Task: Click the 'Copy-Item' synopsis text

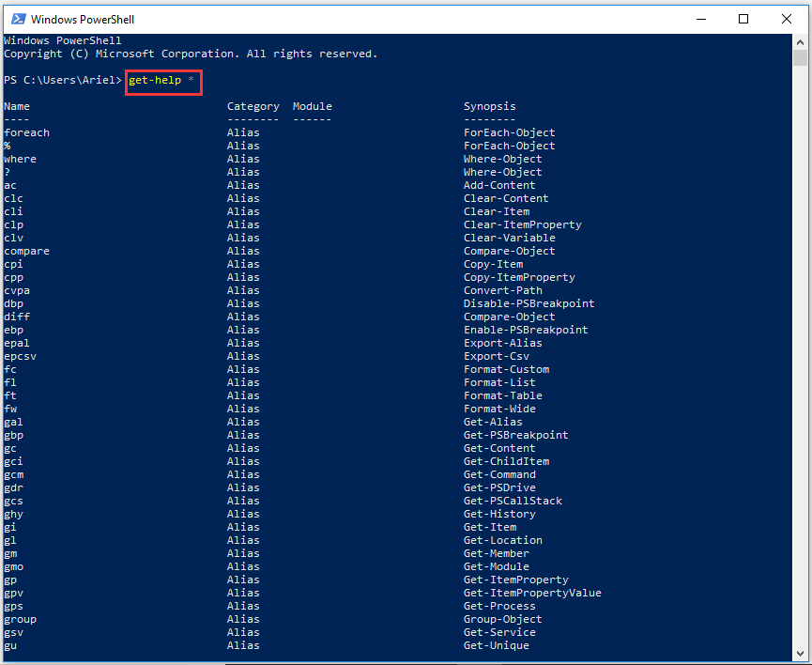Action: point(493,264)
